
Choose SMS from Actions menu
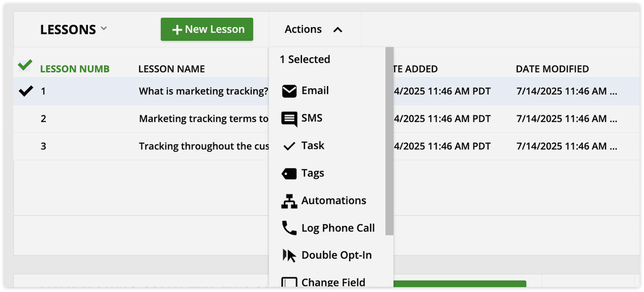tap(327, 118)
